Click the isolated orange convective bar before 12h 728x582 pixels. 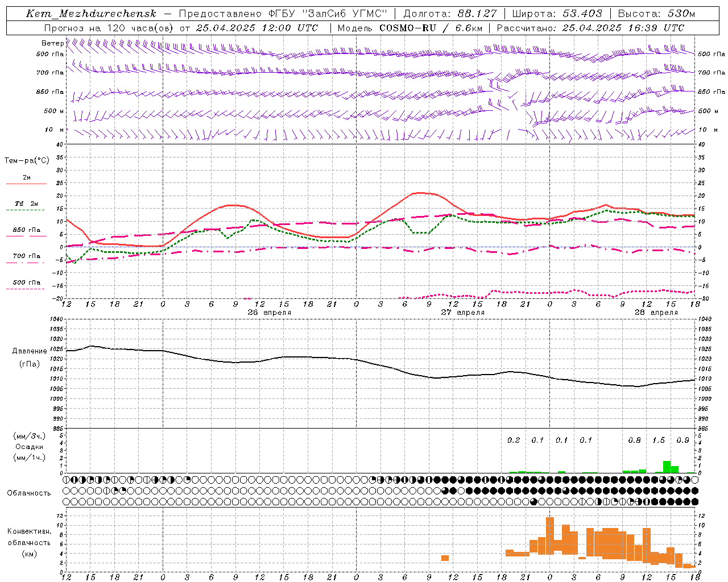445,558
